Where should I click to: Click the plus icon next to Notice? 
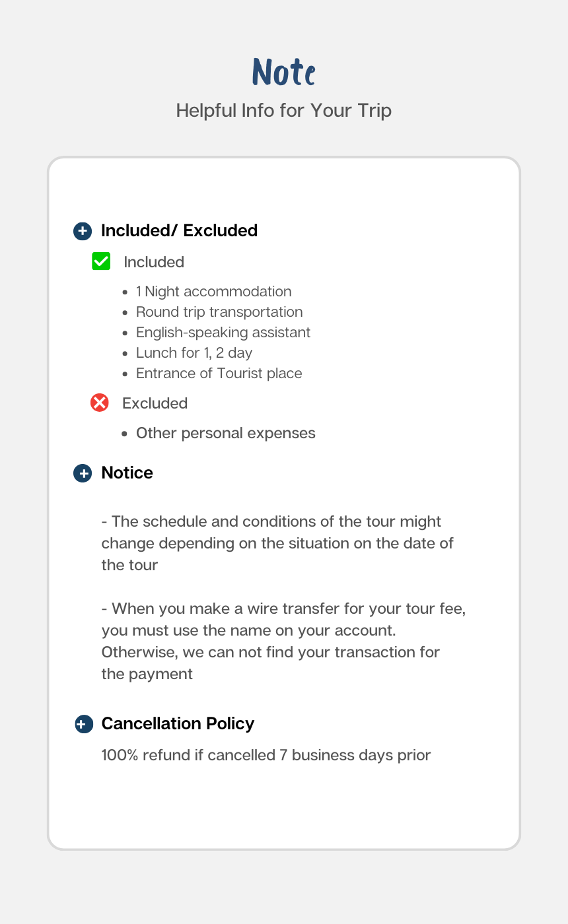(x=83, y=473)
